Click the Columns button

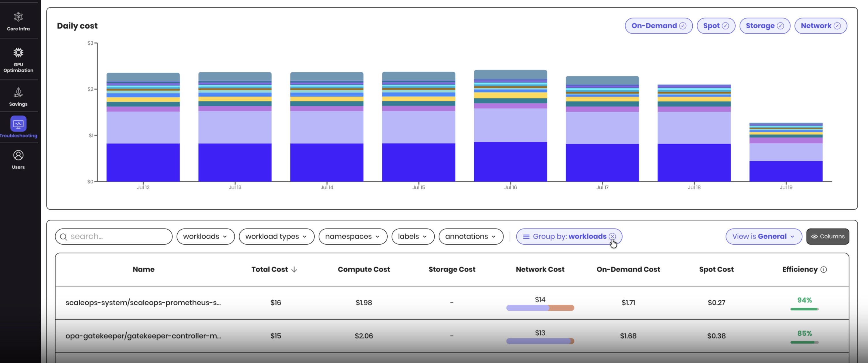click(x=828, y=237)
